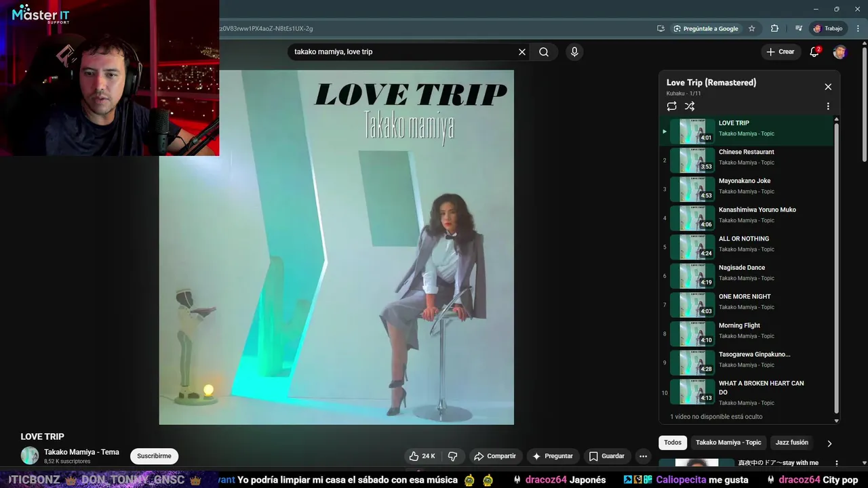
Task: Open more video actions ellipsis
Action: (x=643, y=456)
